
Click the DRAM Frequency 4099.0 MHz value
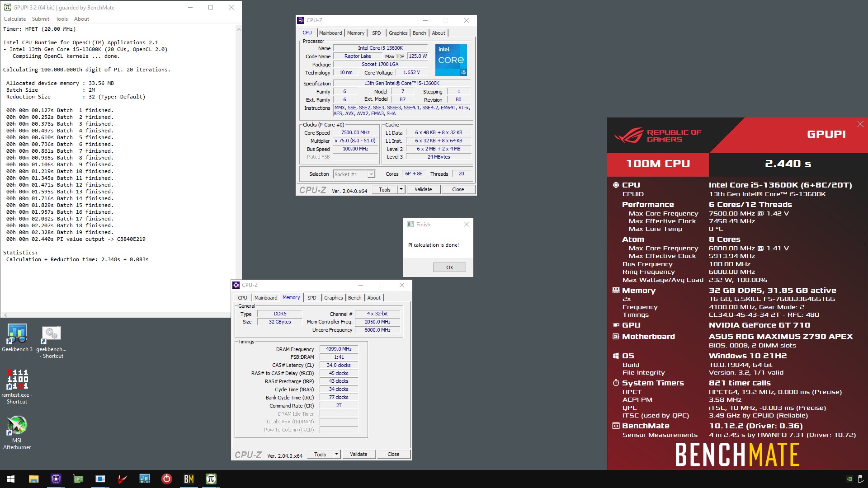click(339, 349)
